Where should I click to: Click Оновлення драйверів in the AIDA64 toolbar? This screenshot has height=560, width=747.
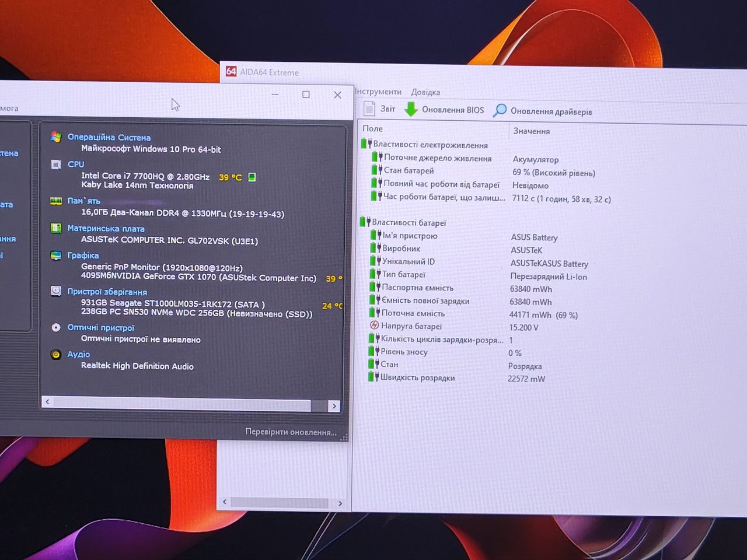[543, 111]
